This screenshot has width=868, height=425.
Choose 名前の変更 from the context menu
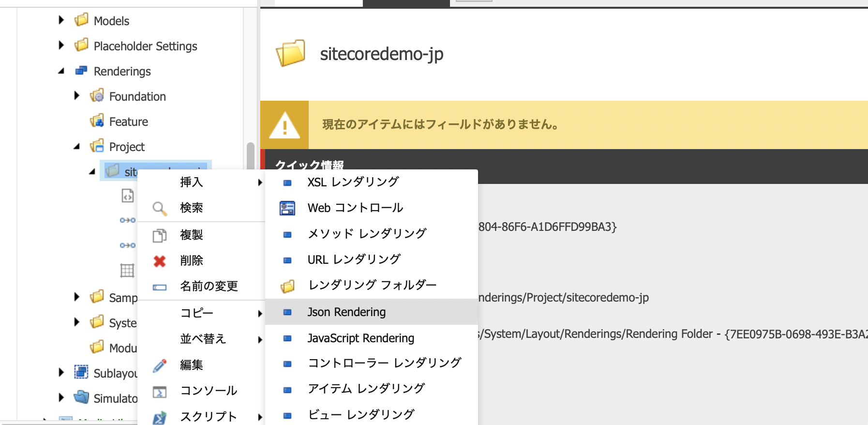[201, 287]
